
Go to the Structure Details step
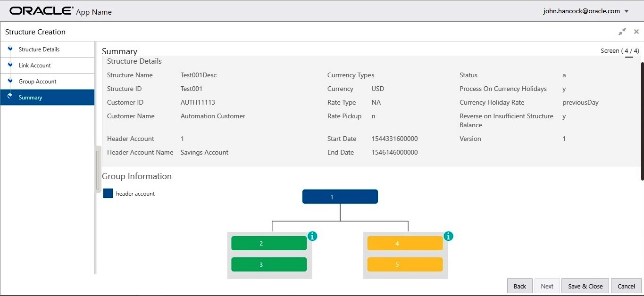point(47,49)
